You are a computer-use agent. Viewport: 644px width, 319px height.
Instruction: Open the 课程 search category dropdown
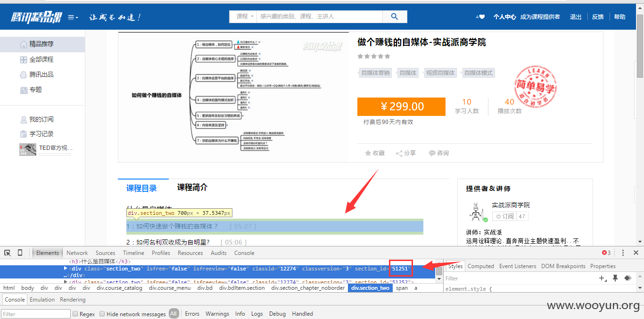pyautogui.click(x=243, y=16)
